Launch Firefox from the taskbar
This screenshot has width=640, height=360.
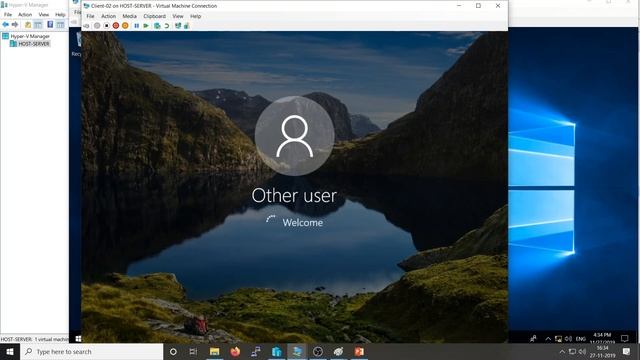235,351
